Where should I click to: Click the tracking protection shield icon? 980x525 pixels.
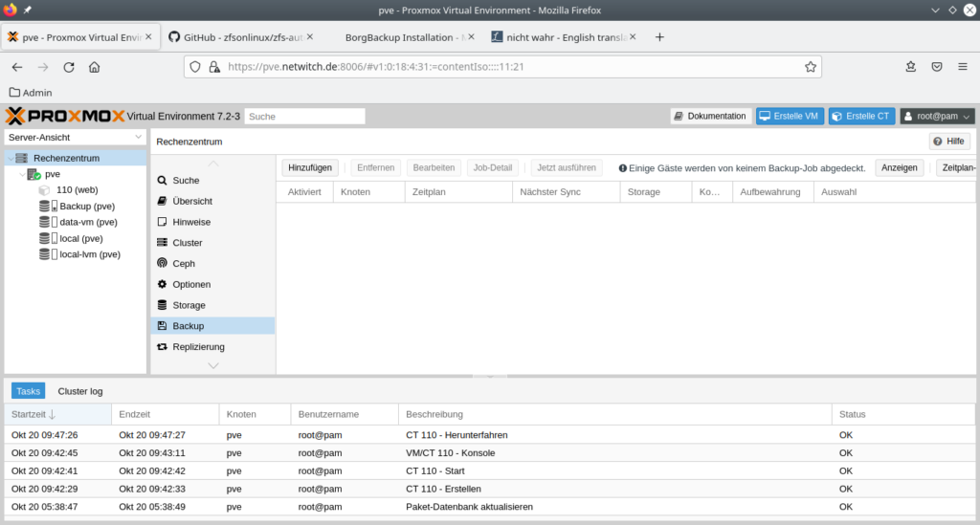[x=195, y=67]
